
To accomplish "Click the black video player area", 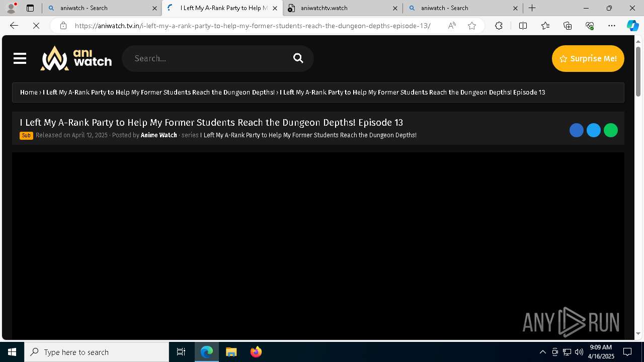I will pyautogui.click(x=318, y=245).
